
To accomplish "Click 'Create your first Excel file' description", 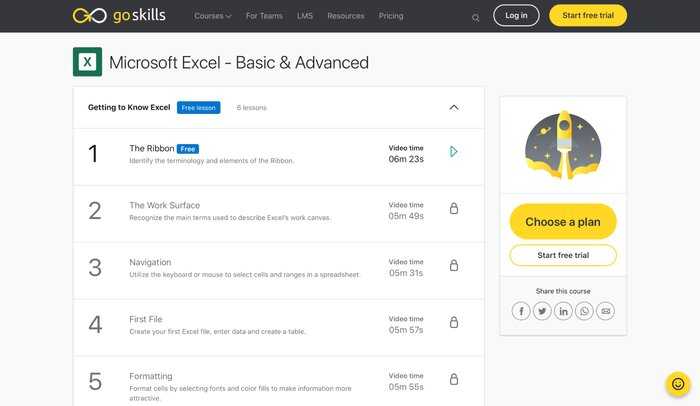I will [217, 331].
